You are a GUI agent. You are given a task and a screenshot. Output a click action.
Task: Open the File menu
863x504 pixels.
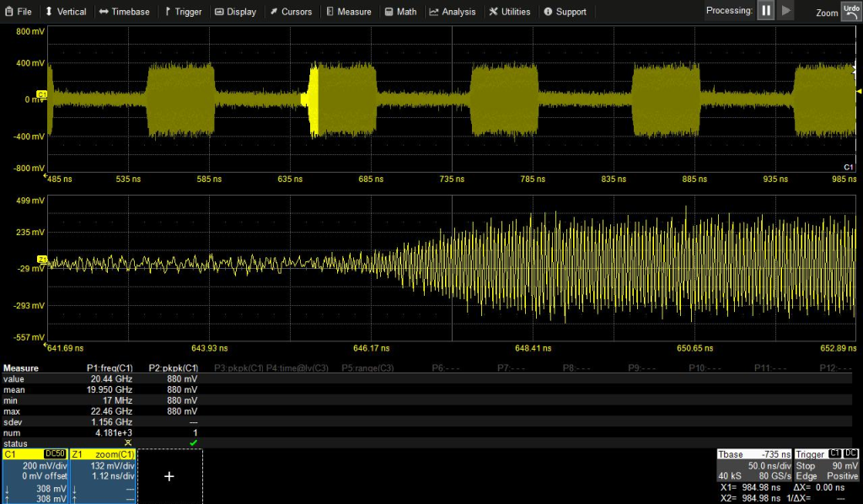pyautogui.click(x=19, y=11)
